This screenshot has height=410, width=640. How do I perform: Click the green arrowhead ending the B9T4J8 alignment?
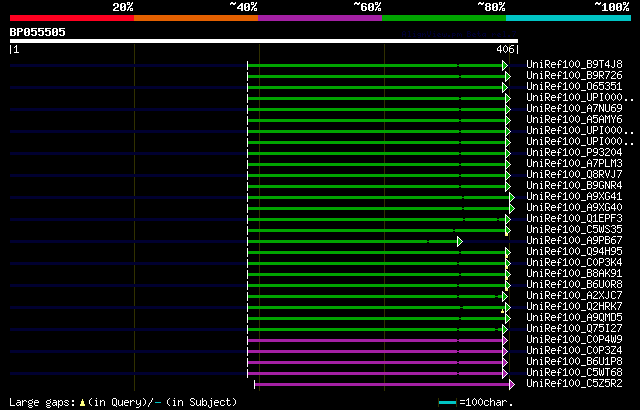click(x=505, y=65)
